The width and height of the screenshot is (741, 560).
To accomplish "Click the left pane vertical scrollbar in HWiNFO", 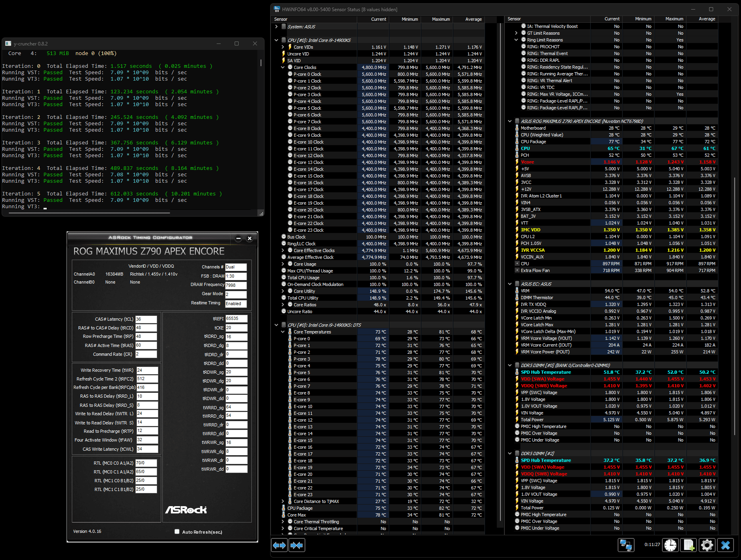I will click(x=500, y=272).
